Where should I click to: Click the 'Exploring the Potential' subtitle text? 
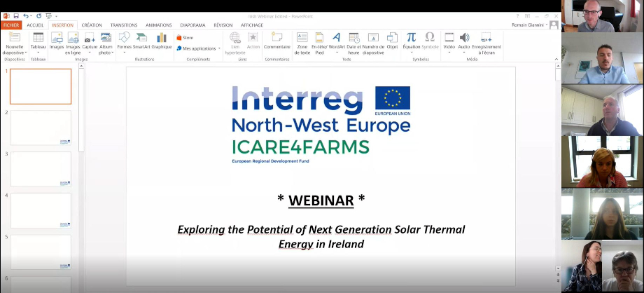(x=321, y=237)
